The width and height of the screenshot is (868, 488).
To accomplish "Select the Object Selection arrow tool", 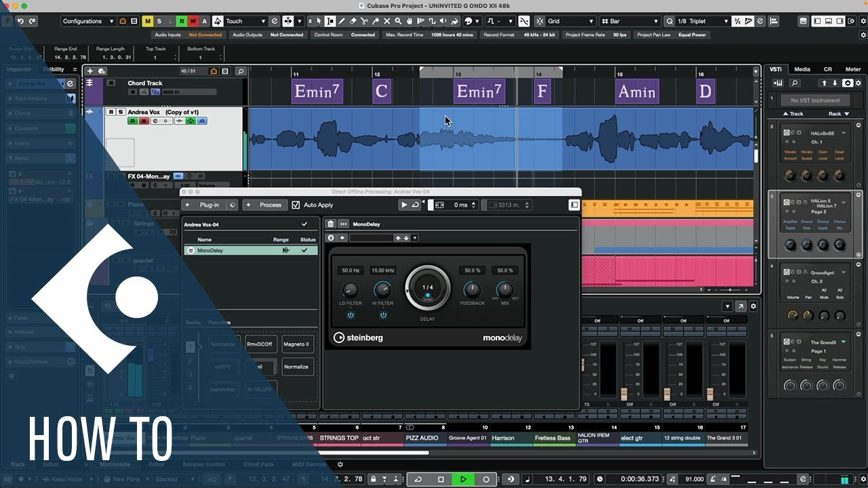I will [x=319, y=21].
